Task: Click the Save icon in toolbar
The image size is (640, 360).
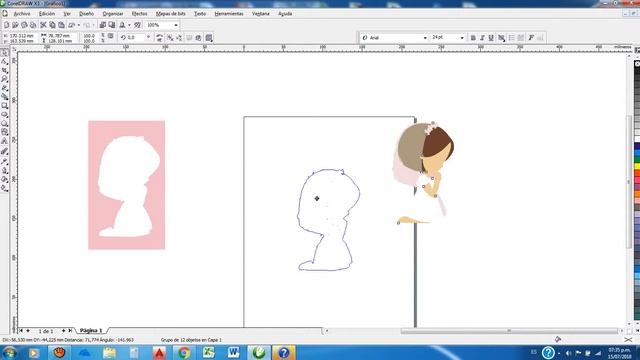Action: coord(24,25)
